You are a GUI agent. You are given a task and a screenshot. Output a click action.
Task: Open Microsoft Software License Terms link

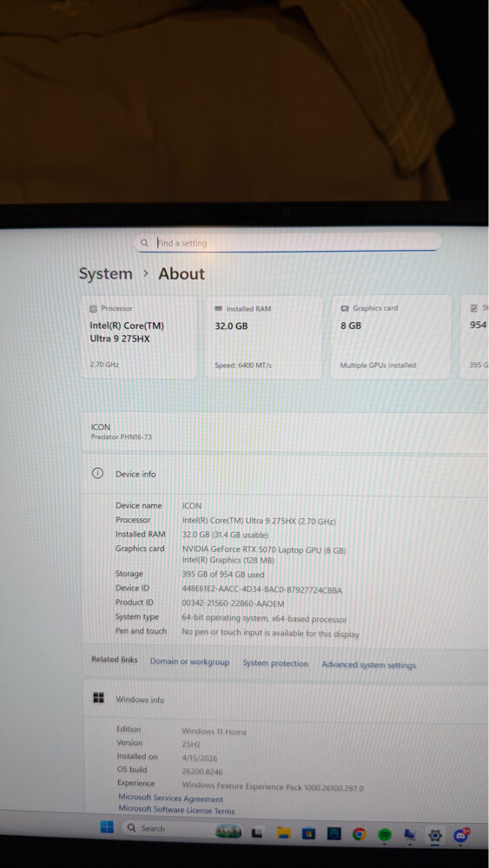click(x=176, y=810)
